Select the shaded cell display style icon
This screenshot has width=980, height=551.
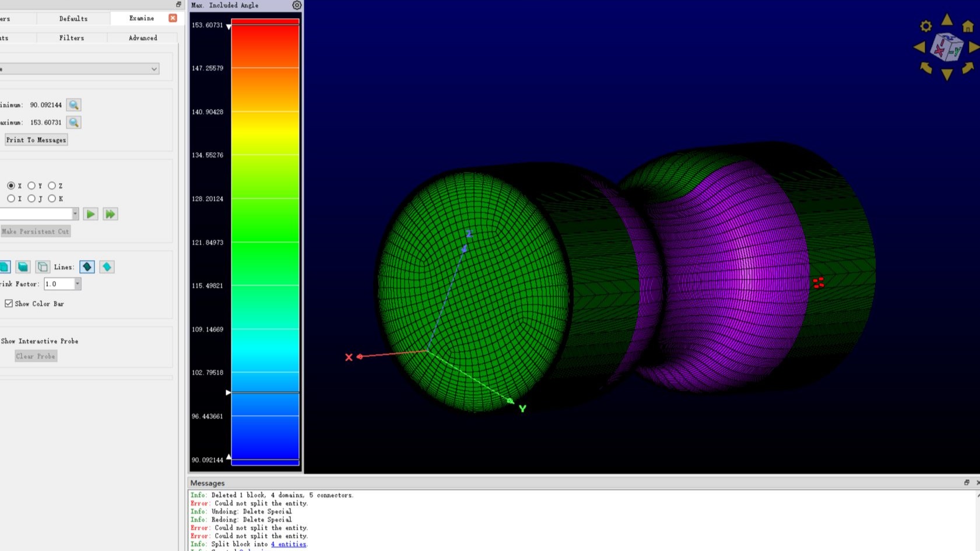(23, 267)
